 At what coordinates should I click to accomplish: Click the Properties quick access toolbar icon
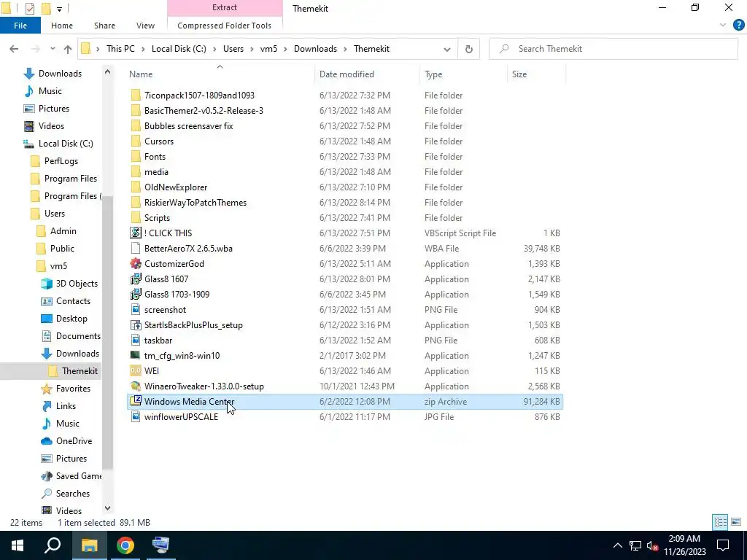(29, 8)
